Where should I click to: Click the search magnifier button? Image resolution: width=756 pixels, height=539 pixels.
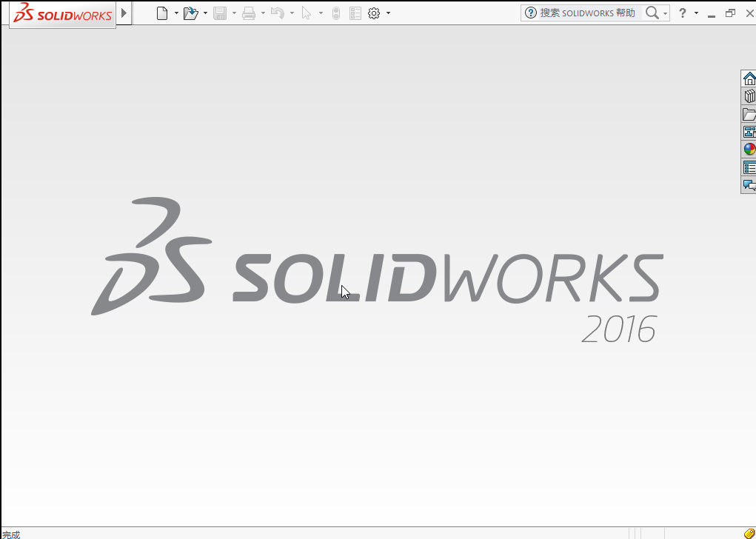652,13
